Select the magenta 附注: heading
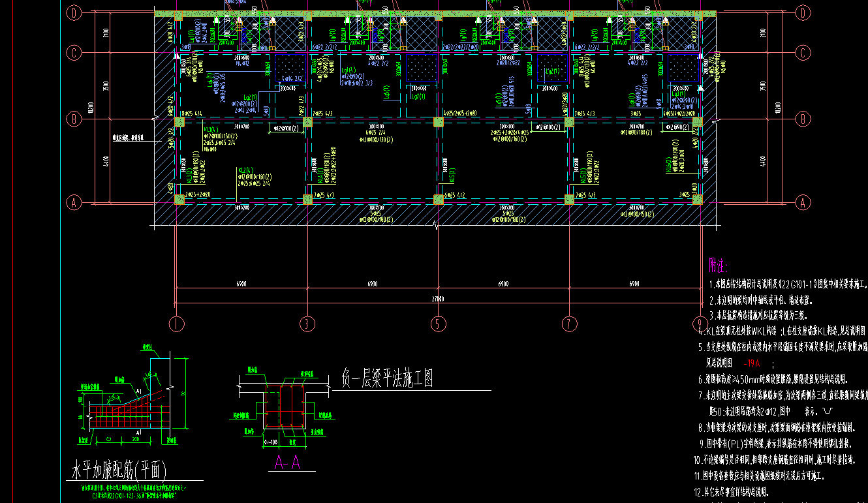 pos(718,265)
